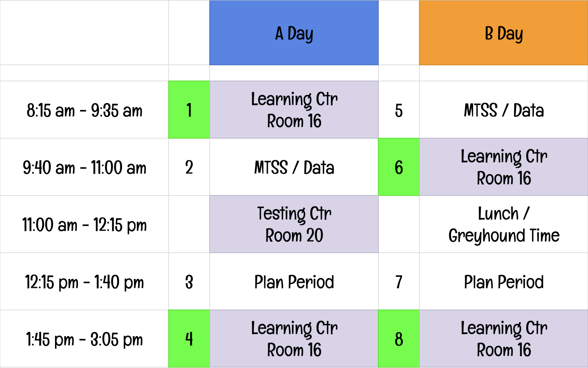Select the blue A Day header cell
Viewport: 588px width, 368px height.
tap(294, 33)
